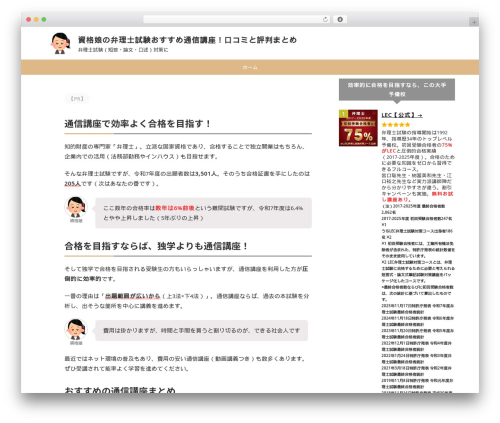This screenshot has height=423, width=500.
Task: Click the red text 無料お試し講座あり
Action: click(x=417, y=197)
